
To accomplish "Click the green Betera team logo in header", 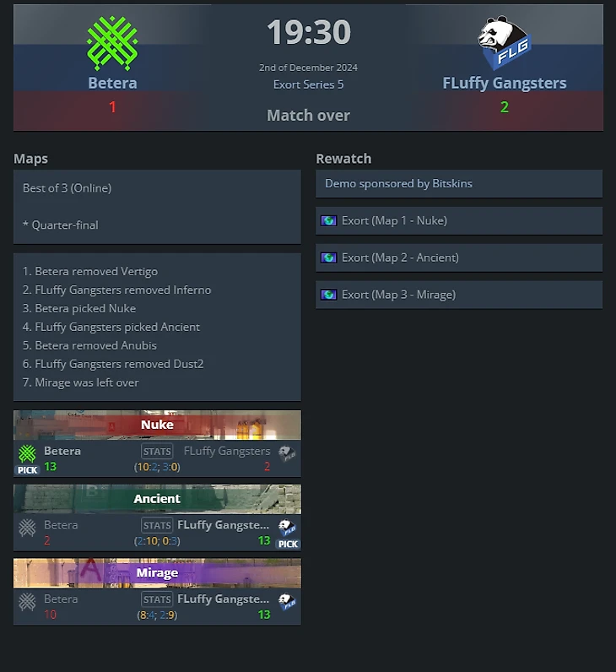I will point(112,43).
